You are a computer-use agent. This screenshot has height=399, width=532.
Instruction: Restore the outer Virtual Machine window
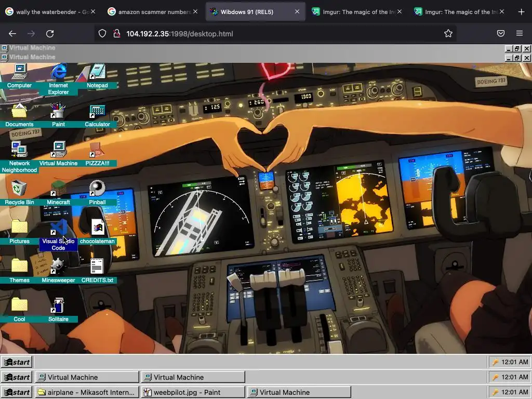pyautogui.click(x=517, y=48)
